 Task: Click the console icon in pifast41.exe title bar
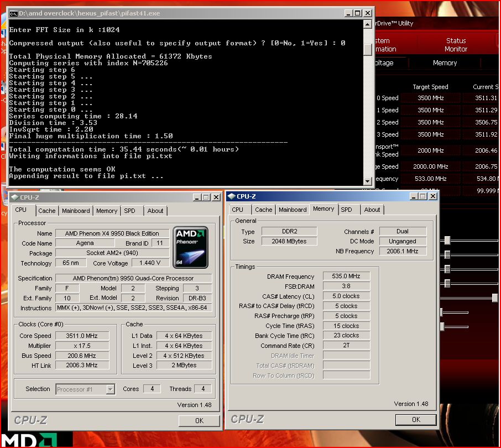[13, 13]
